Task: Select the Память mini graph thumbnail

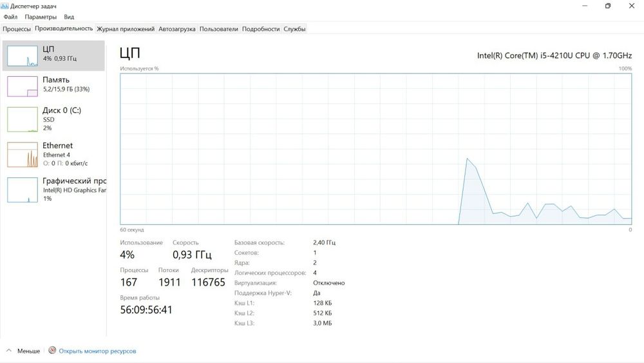Action: point(23,86)
